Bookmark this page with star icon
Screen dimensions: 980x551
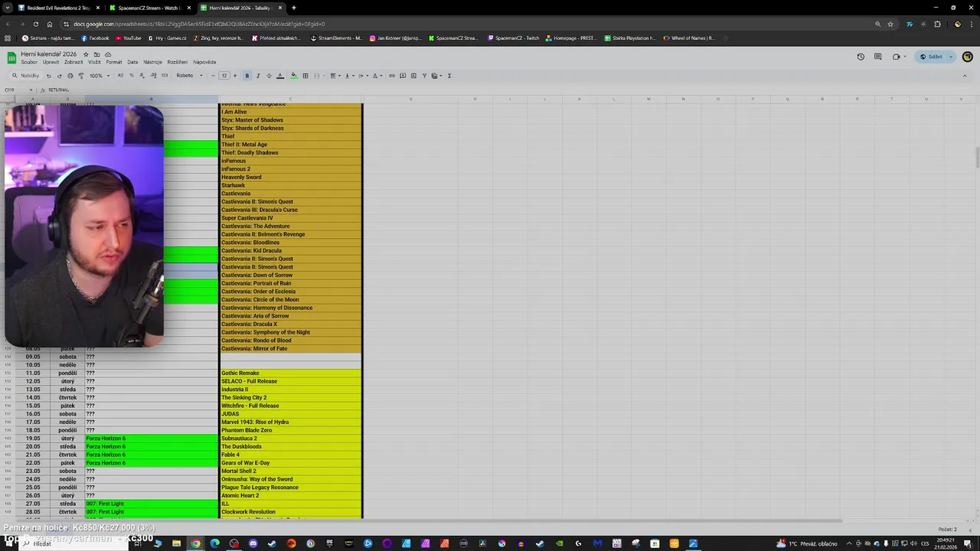click(x=890, y=24)
